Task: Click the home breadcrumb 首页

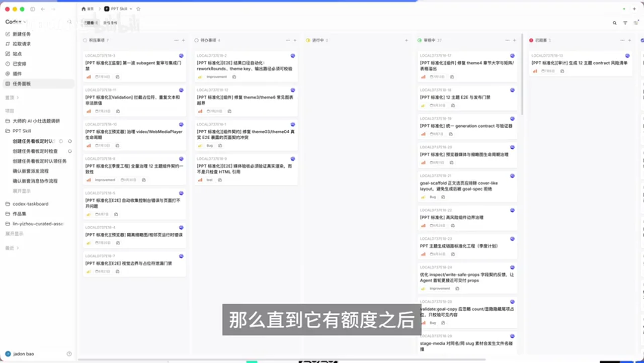Action: [x=88, y=9]
